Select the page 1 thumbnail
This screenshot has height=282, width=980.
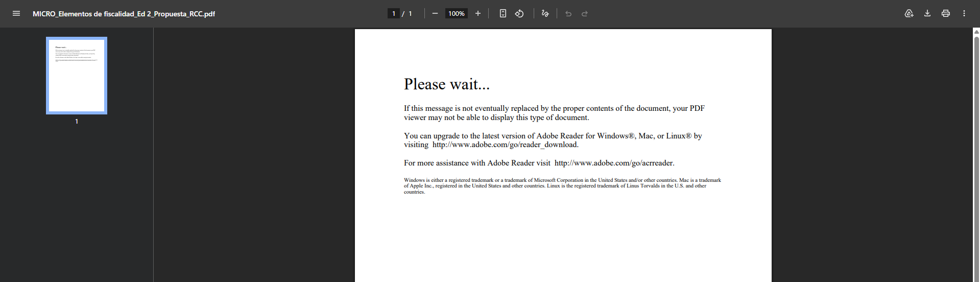(x=77, y=76)
